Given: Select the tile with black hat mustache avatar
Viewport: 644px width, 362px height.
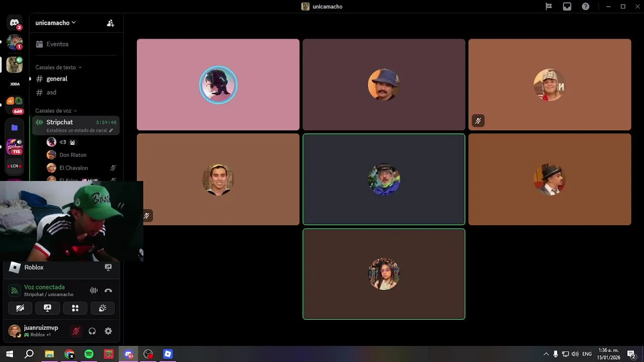Looking at the screenshot, I should click(549, 179).
